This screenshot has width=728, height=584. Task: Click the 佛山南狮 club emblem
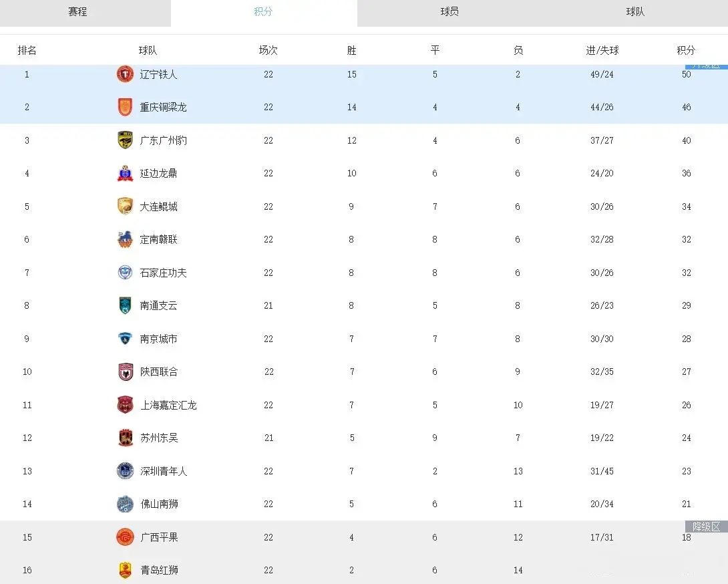pyautogui.click(x=125, y=504)
